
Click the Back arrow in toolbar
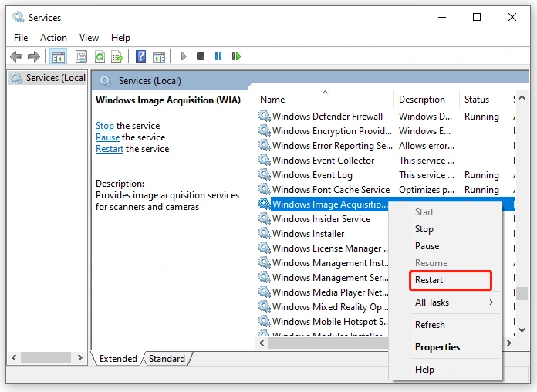15,56
